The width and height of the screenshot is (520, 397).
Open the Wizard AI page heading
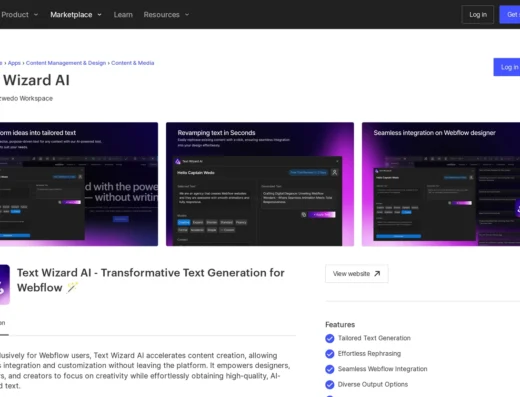(35, 80)
